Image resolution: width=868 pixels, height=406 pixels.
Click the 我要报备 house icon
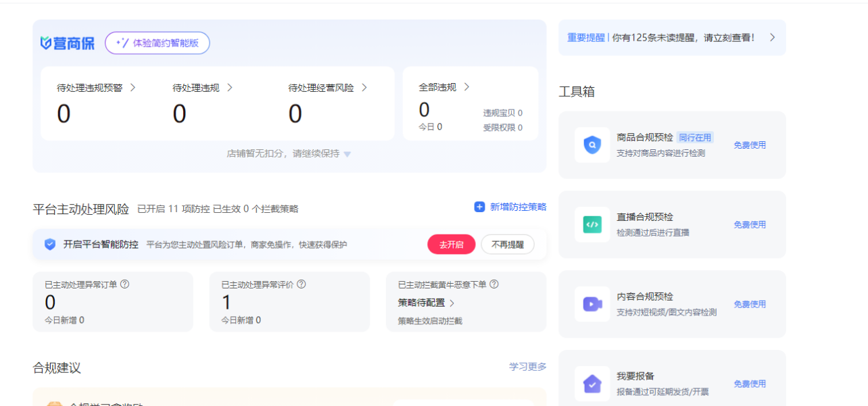[x=592, y=384]
